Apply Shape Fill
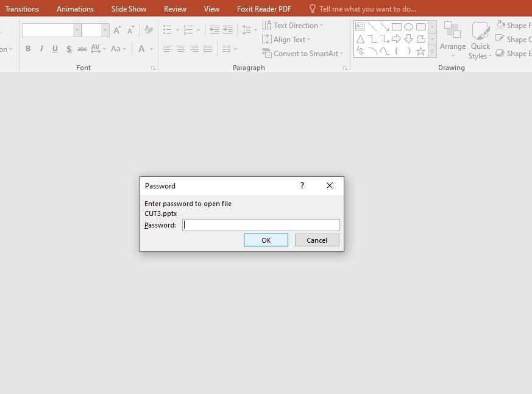This screenshot has height=394, width=532. point(515,25)
